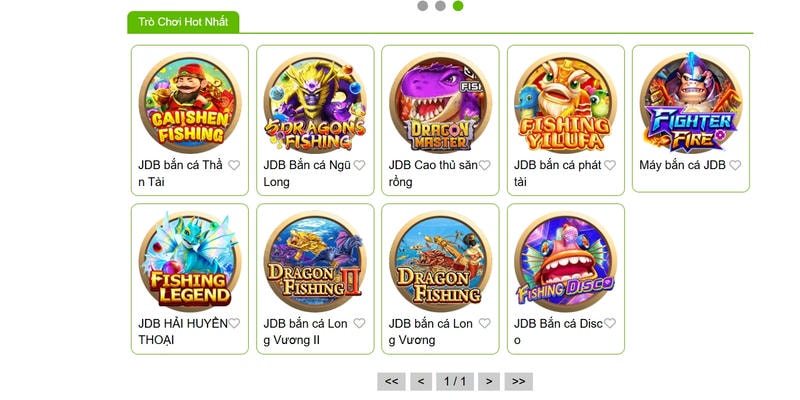Toggle heart on JDB Bắn cá Ngũ Long

point(359,165)
